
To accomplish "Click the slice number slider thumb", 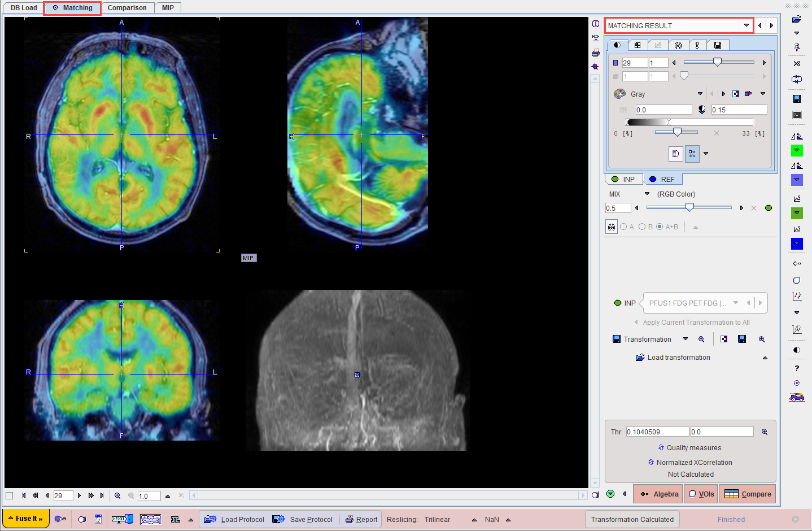I will coord(717,62).
